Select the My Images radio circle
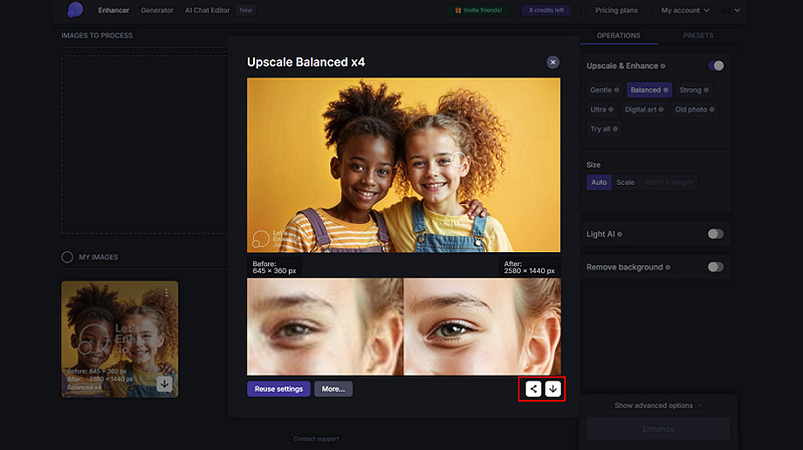 click(x=67, y=257)
